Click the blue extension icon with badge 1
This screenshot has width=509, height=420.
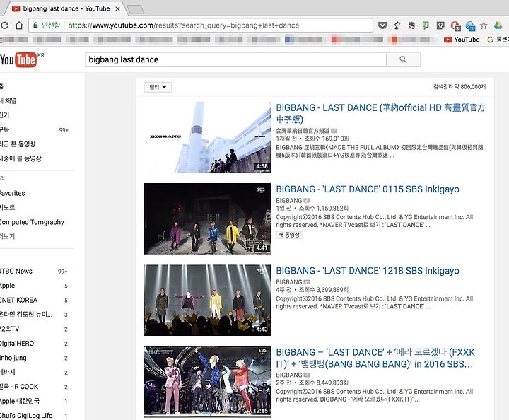469,25
